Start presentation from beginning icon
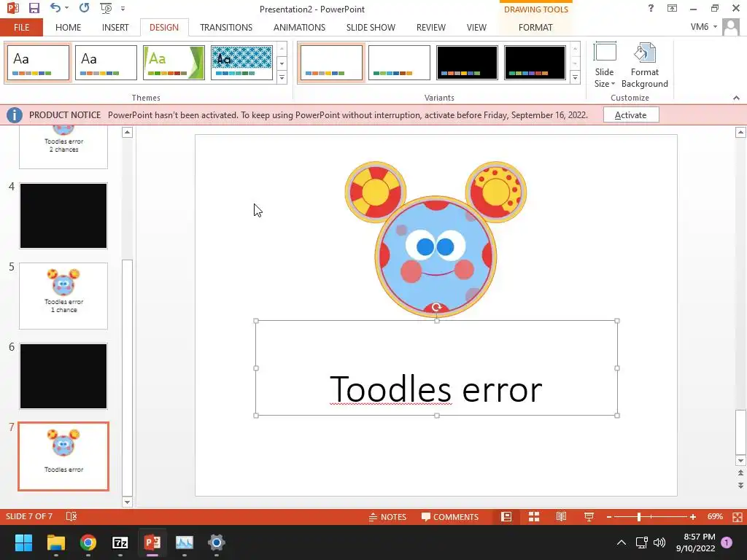 click(x=106, y=8)
